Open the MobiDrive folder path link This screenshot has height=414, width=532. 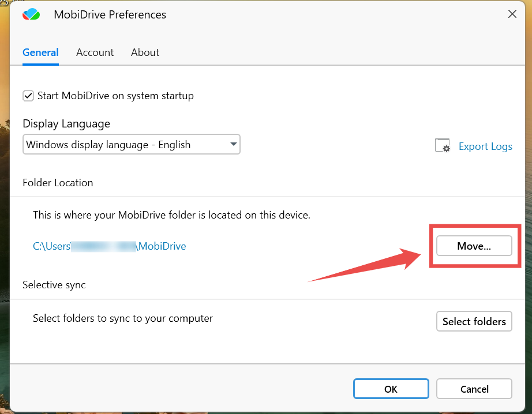(x=110, y=246)
